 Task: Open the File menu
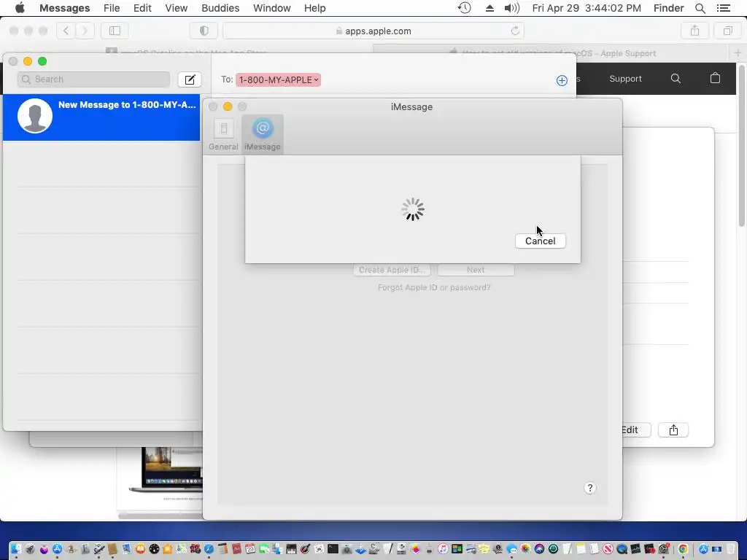(112, 8)
